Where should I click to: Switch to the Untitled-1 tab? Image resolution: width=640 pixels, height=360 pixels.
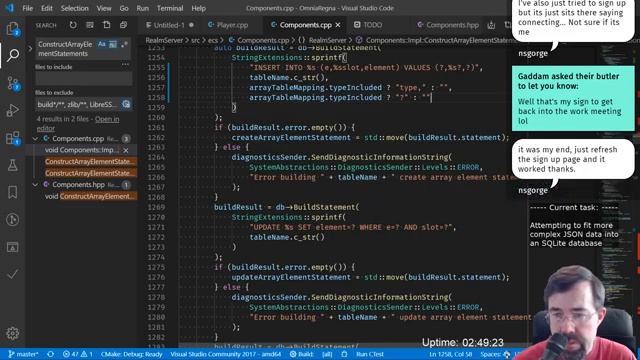point(169,25)
